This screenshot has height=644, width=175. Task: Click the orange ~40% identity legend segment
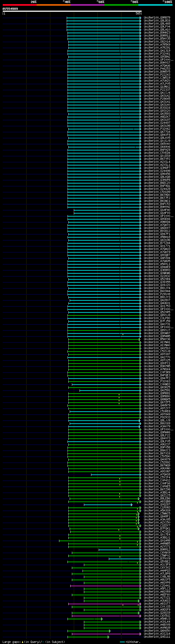(53, 5)
